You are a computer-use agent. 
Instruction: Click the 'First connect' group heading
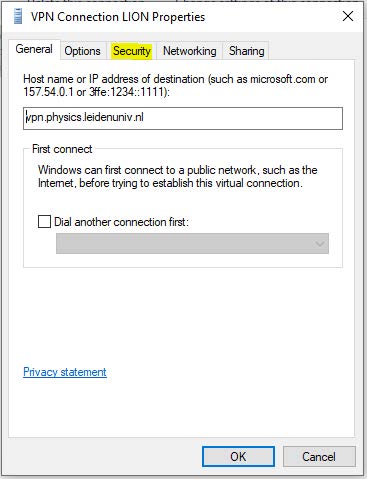tap(62, 149)
